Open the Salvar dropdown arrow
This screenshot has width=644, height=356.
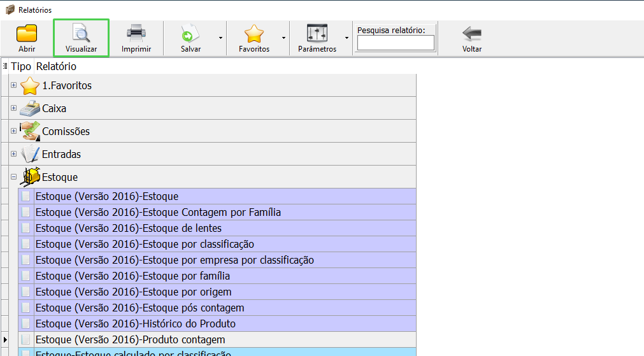point(220,38)
